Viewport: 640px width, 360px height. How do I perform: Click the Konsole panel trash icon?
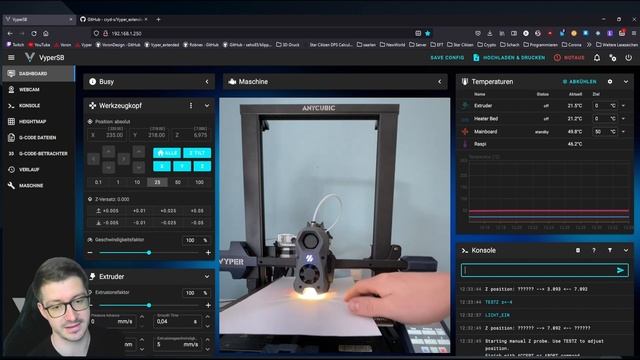pos(578,250)
